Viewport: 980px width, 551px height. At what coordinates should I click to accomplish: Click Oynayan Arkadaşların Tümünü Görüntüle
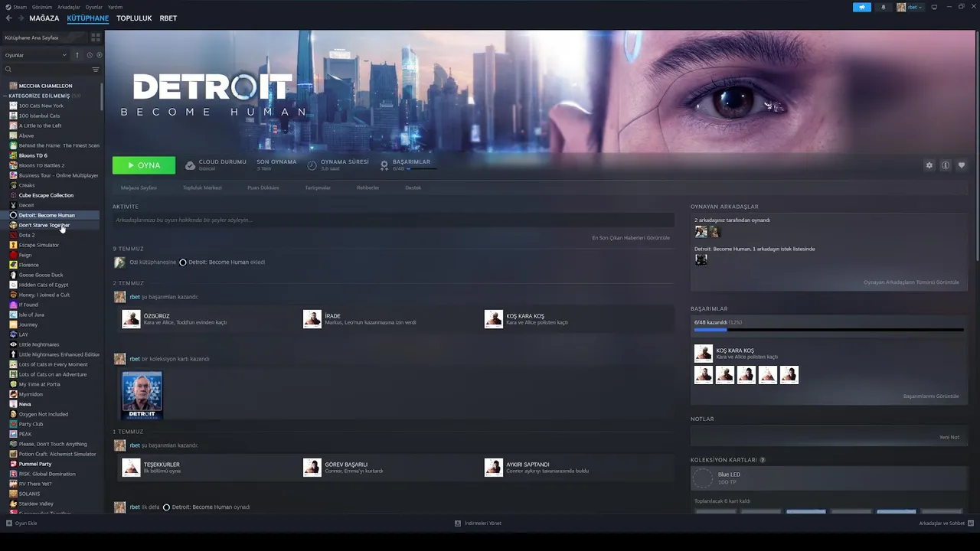tap(911, 282)
